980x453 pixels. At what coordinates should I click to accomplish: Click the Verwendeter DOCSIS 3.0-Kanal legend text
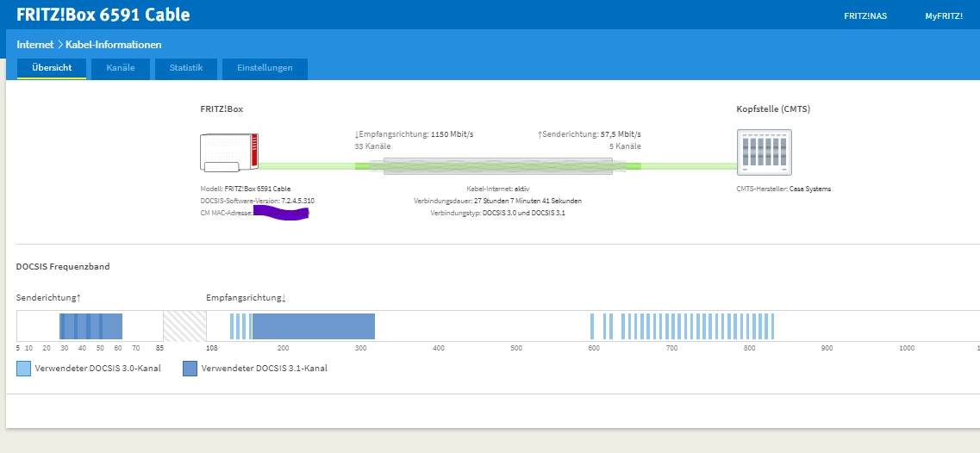pos(98,369)
